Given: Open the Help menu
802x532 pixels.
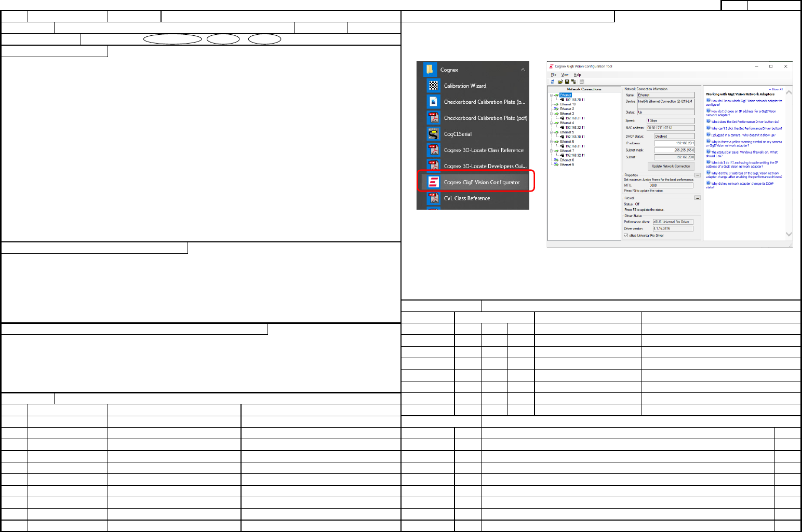Looking at the screenshot, I should 578,75.
